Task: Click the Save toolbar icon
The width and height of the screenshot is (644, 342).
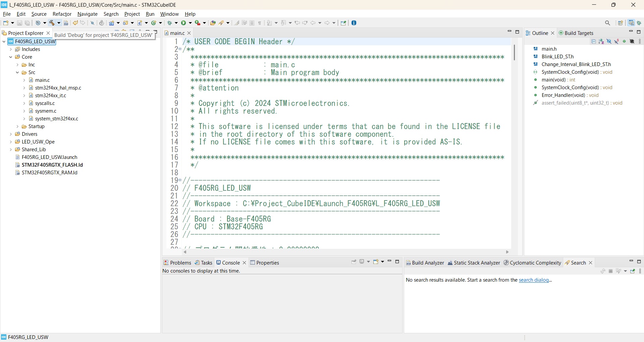Action: coord(19,23)
